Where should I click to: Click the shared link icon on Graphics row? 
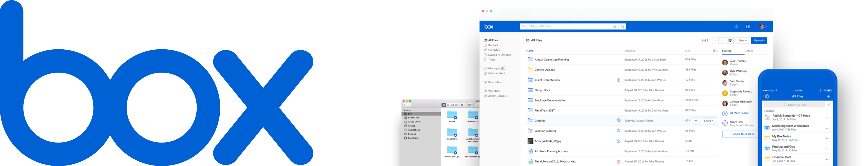click(x=618, y=120)
